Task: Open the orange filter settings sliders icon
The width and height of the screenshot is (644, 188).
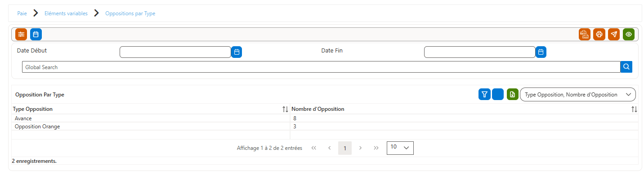Action: tap(21, 34)
